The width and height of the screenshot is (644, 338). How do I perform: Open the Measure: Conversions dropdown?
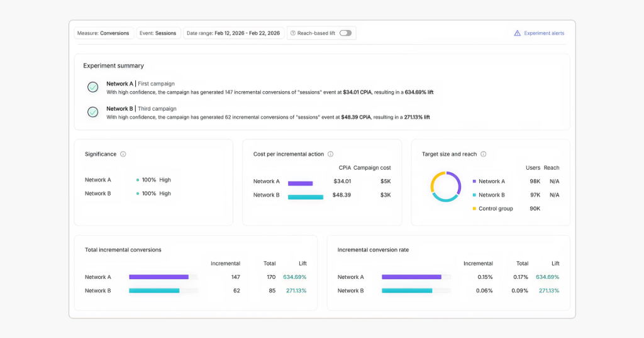click(x=103, y=33)
